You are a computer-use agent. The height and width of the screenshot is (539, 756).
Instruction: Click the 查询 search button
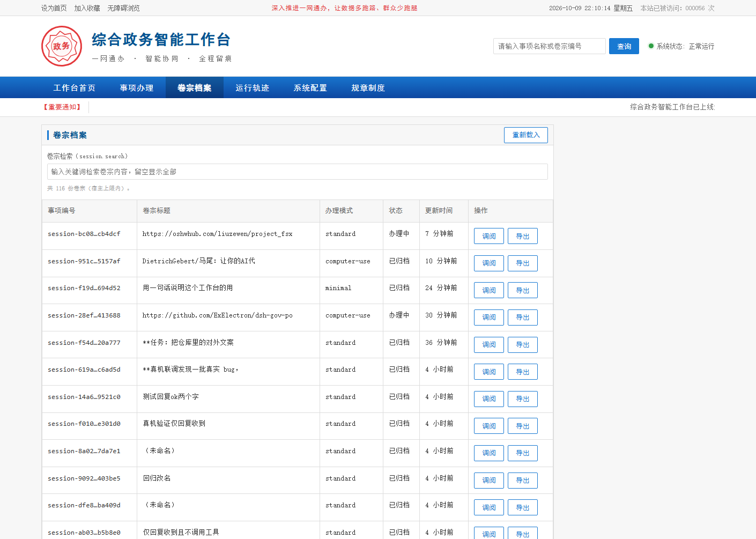(624, 46)
